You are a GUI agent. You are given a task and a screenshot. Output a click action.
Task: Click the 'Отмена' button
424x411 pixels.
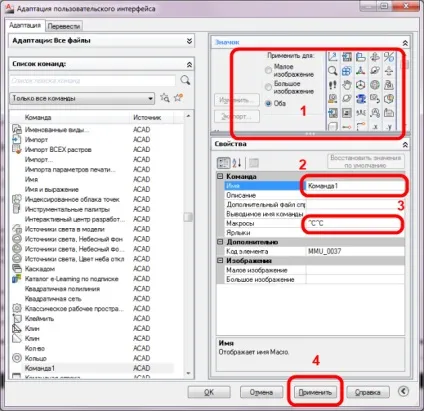point(261,392)
